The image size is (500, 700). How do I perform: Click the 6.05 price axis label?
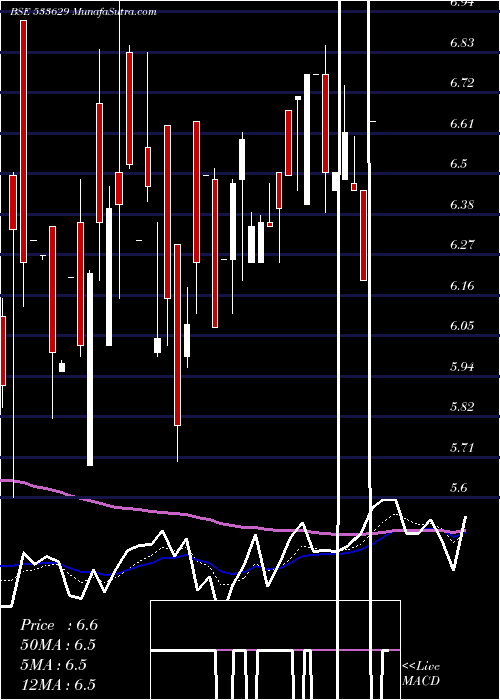click(x=462, y=325)
